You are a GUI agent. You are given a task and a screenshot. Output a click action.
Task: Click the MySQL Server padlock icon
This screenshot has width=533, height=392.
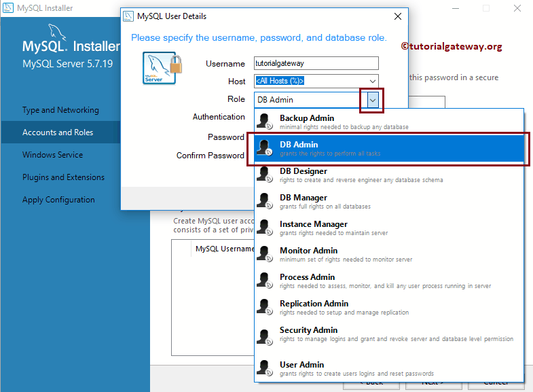pyautogui.click(x=162, y=68)
